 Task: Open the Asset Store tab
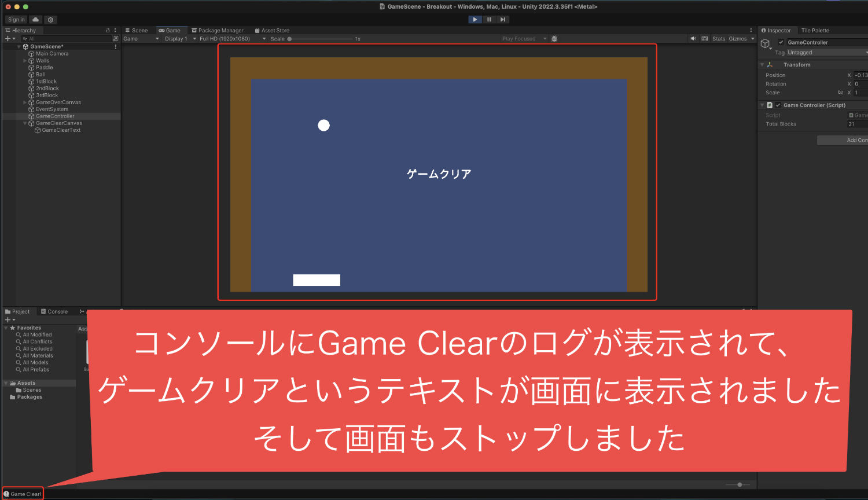pos(272,30)
